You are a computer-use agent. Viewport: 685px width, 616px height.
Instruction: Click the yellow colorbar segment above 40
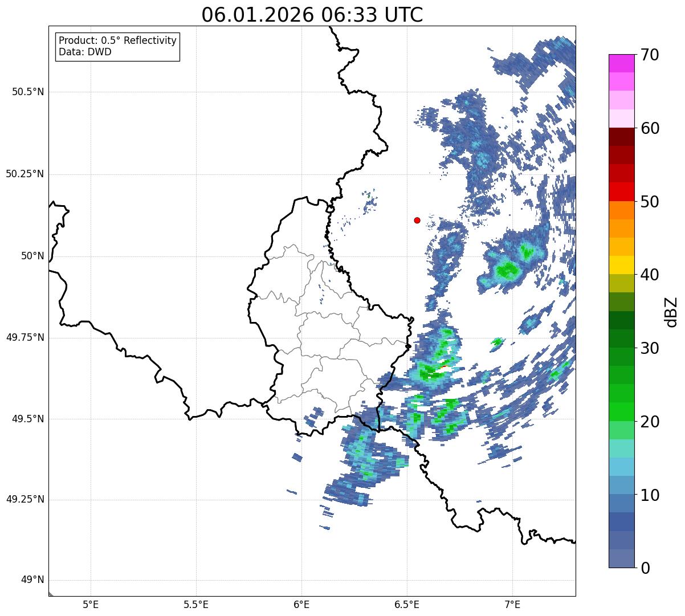(621, 265)
